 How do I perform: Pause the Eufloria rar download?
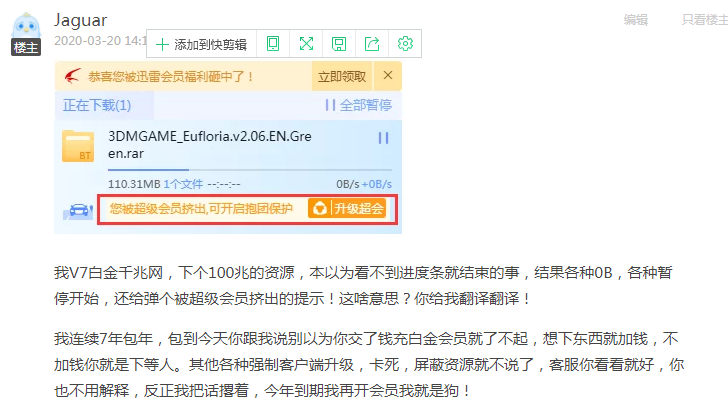(382, 138)
